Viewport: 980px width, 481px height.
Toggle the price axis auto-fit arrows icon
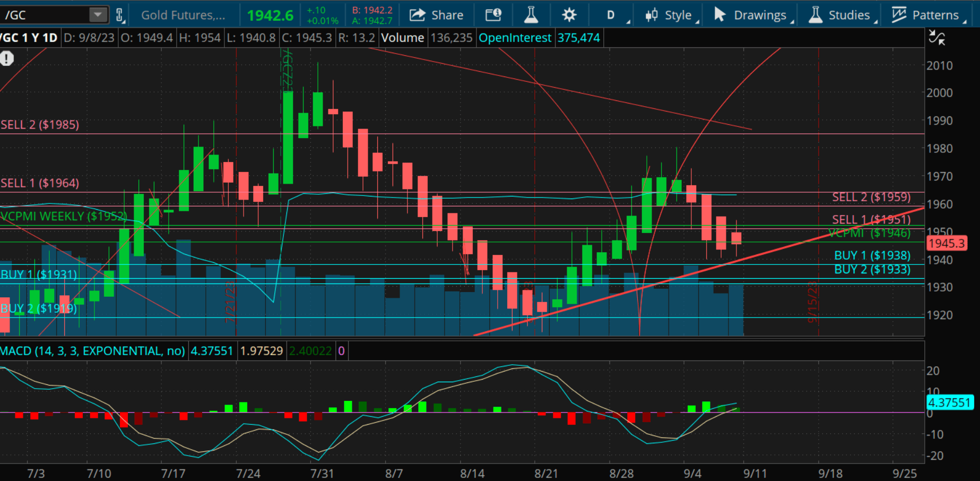936,38
